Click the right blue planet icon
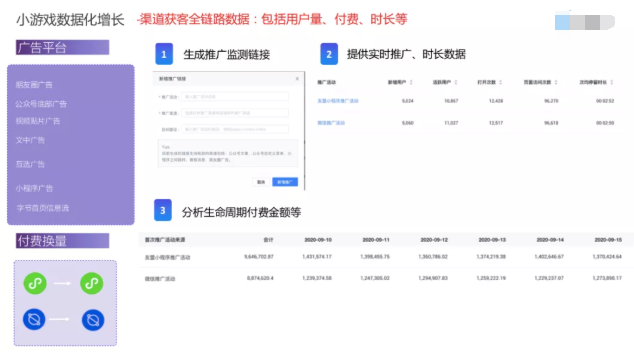 [x=93, y=320]
